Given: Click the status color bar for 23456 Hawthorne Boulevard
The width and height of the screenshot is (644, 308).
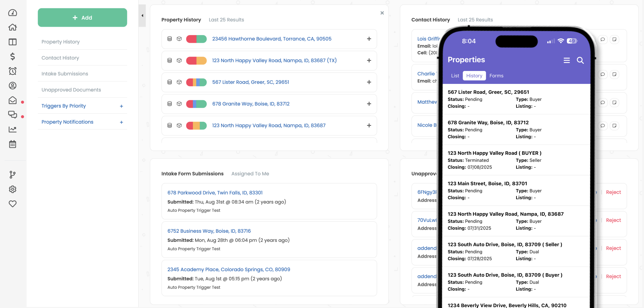Looking at the screenshot, I should 196,39.
